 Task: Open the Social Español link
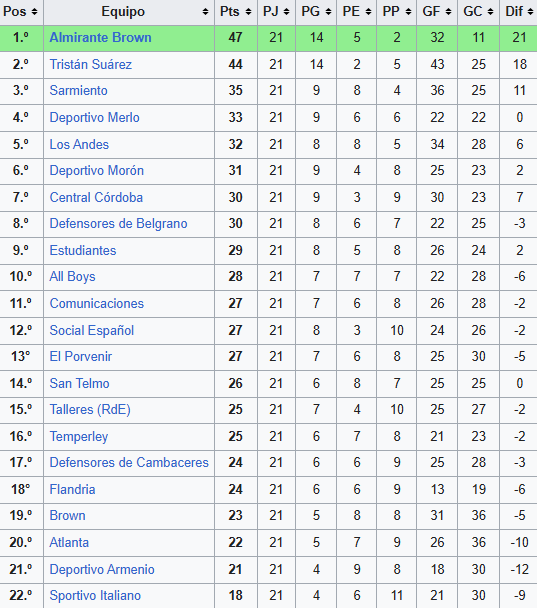coord(92,330)
